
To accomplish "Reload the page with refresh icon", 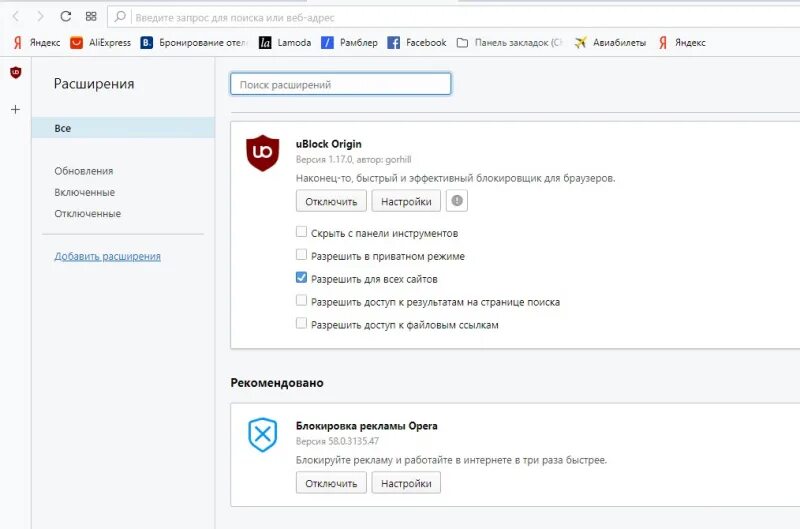I will click(x=65, y=16).
